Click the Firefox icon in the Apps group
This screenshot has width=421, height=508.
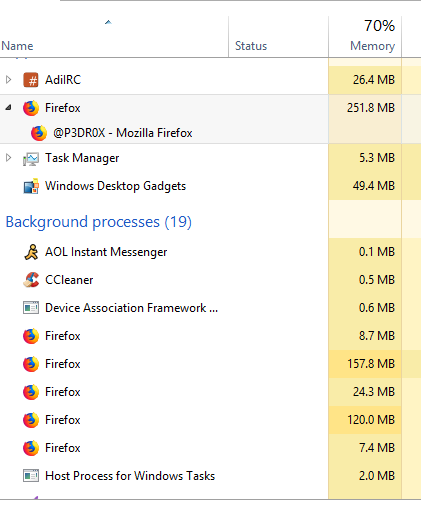(31, 108)
